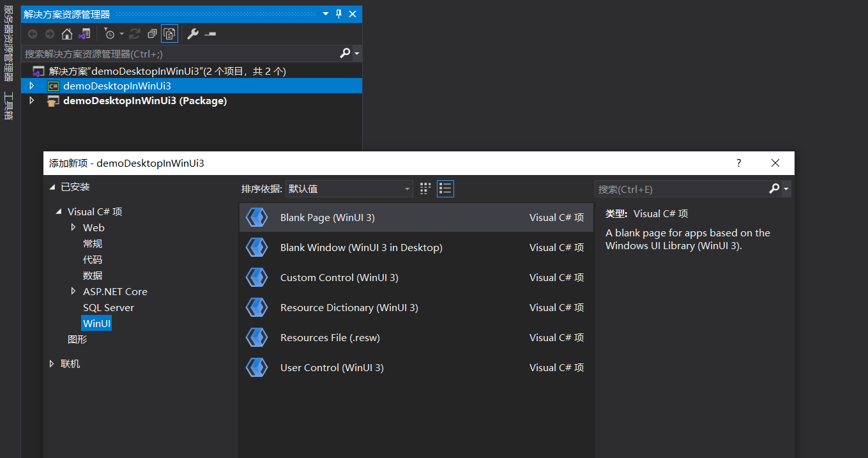The width and height of the screenshot is (868, 458).
Task: Focus template search box (Ctrl+E)
Action: 682,189
